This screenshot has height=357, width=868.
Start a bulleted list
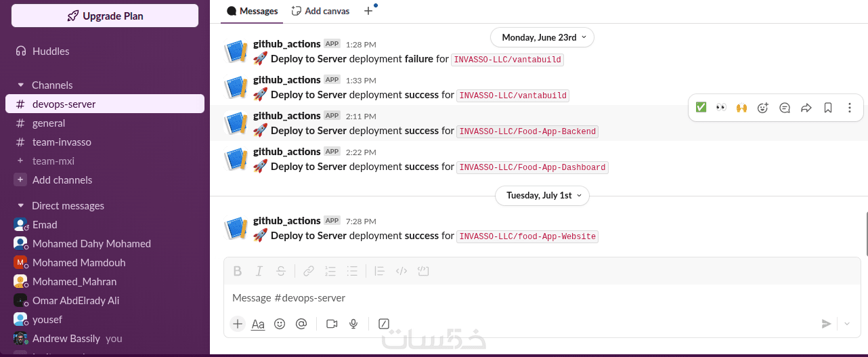click(x=352, y=271)
